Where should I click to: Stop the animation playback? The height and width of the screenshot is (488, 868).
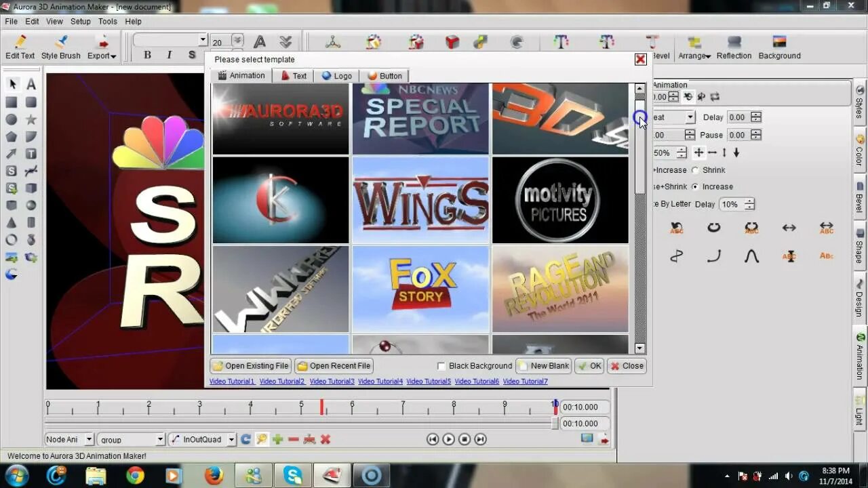(465, 439)
